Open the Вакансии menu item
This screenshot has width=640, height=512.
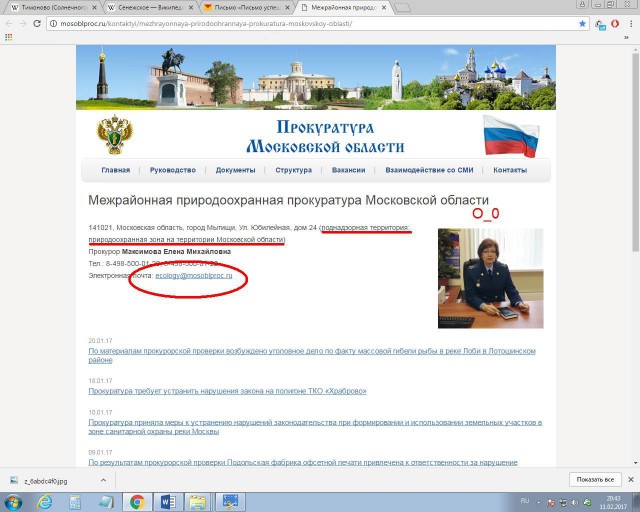349,170
